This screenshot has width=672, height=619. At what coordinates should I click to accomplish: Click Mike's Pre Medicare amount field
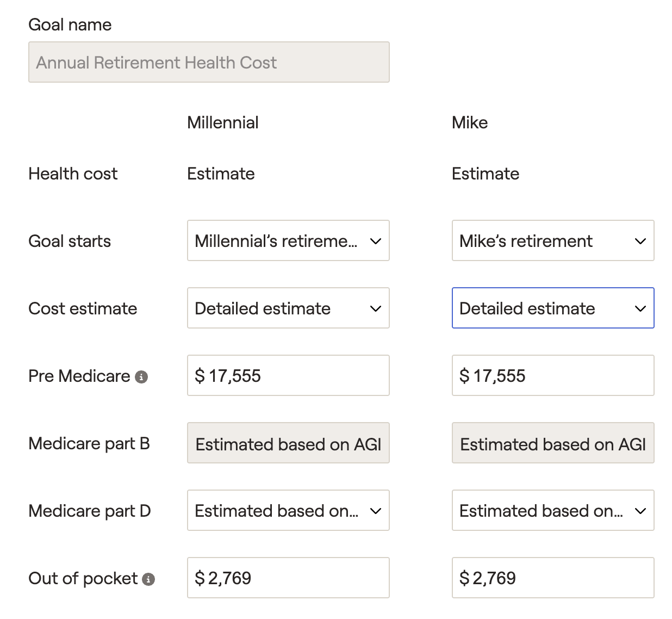point(552,375)
